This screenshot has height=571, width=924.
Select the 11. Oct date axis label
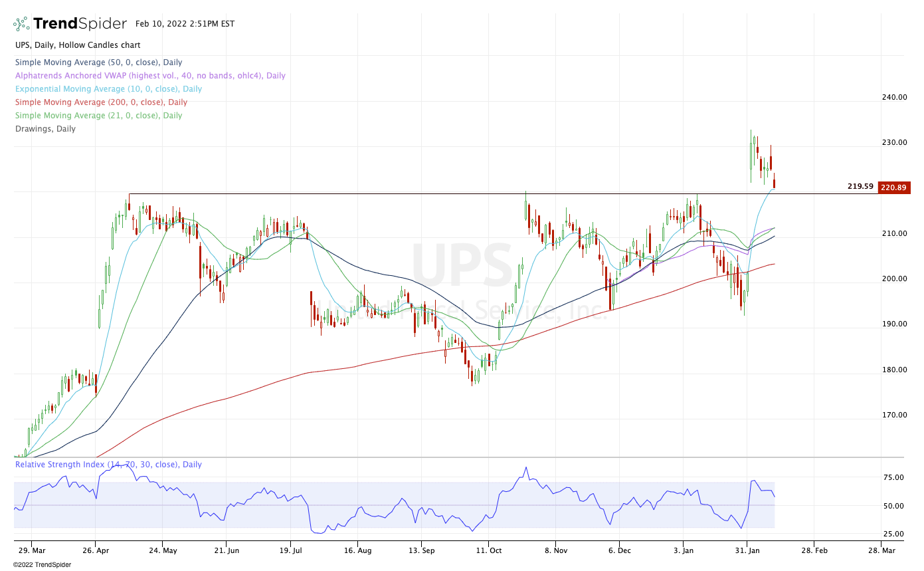pyautogui.click(x=488, y=550)
